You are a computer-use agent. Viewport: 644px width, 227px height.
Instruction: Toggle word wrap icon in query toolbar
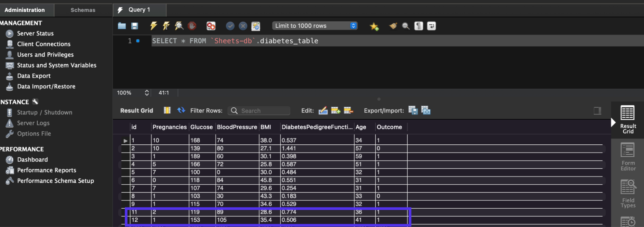431,26
